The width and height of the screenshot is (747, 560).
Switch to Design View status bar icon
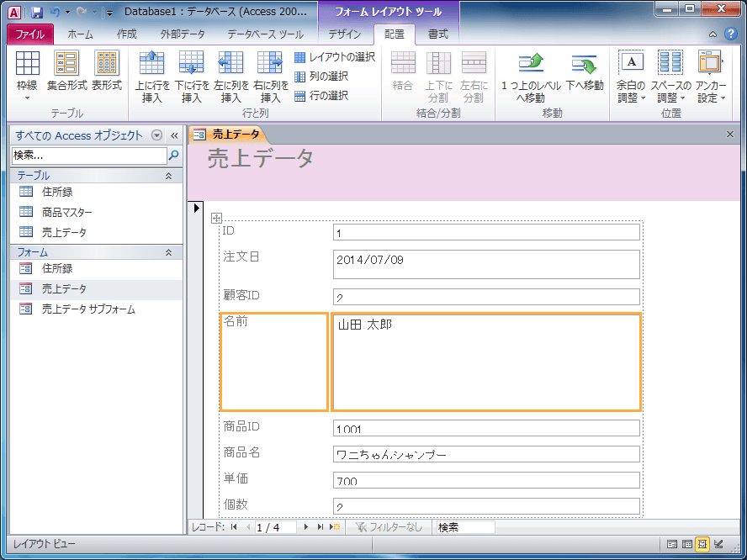coord(718,544)
